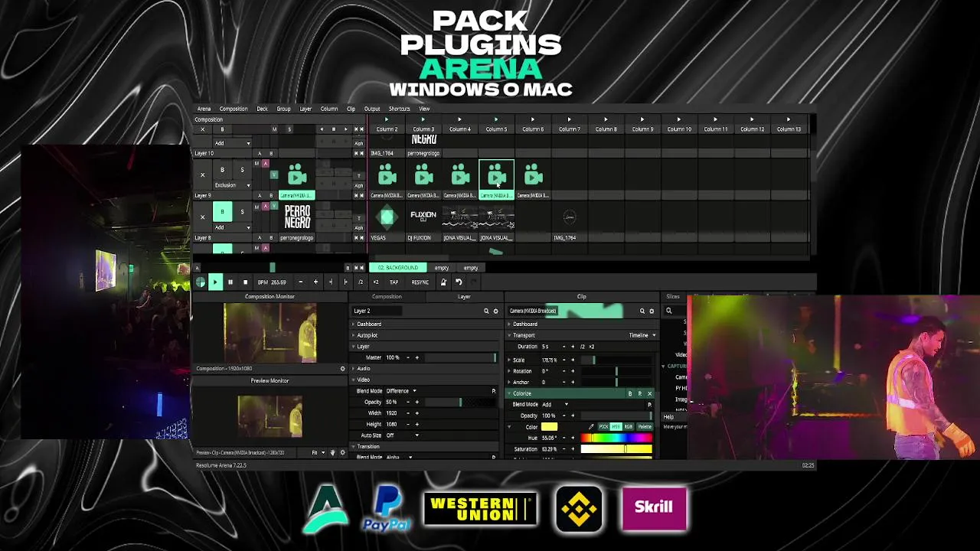Switch to the 02. BACKGROUND deck tab

pyautogui.click(x=398, y=268)
